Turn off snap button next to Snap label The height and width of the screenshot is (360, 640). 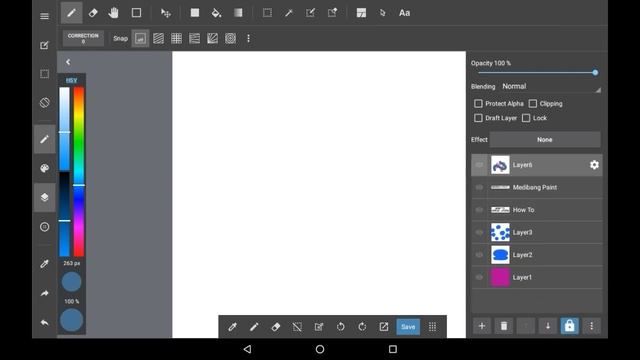tap(140, 38)
